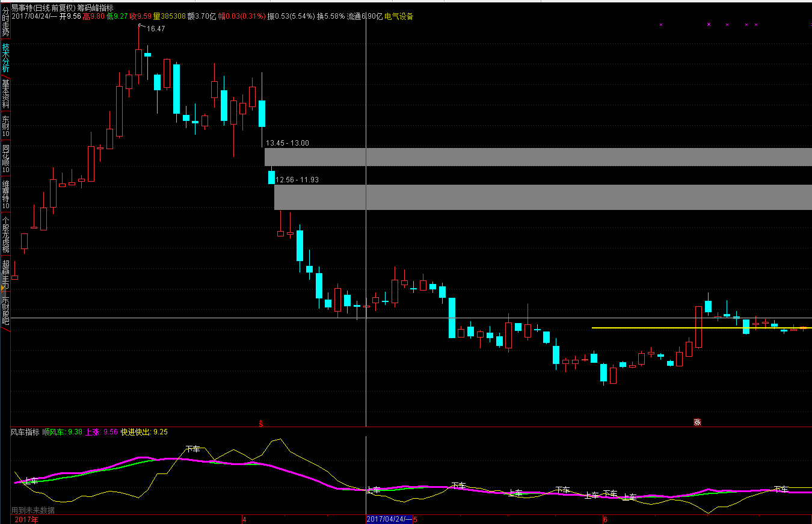812x524 pixels.
Task: Select the 东财10 sidebar tab
Action: coord(5,126)
